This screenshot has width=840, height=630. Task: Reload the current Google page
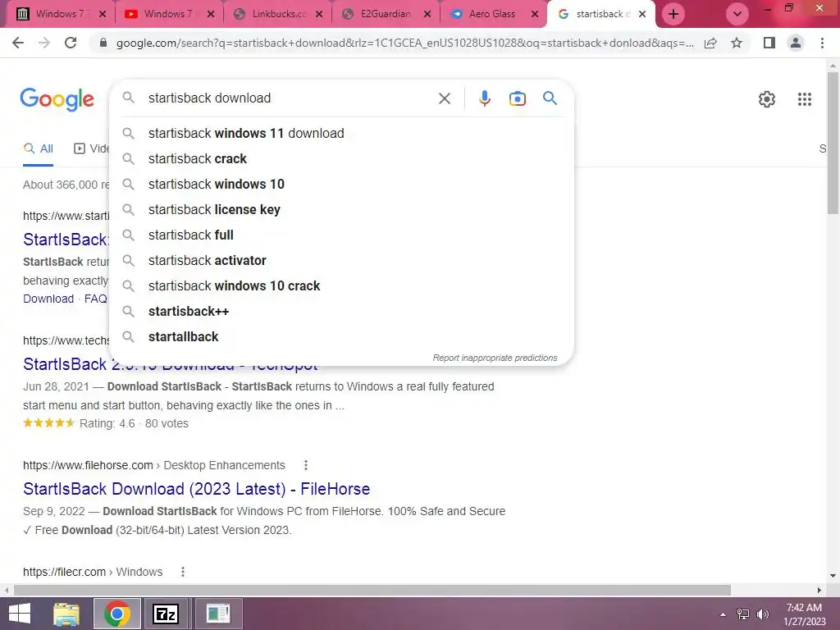click(x=71, y=43)
